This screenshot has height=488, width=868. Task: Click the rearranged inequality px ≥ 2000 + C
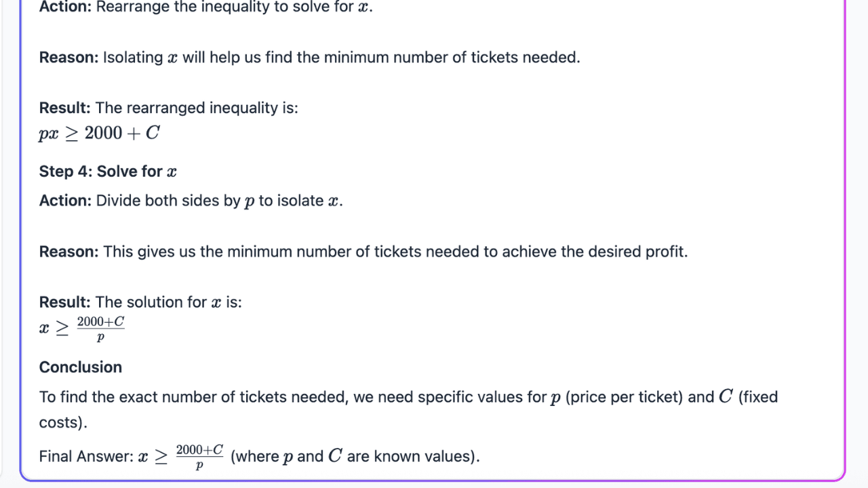point(99,134)
